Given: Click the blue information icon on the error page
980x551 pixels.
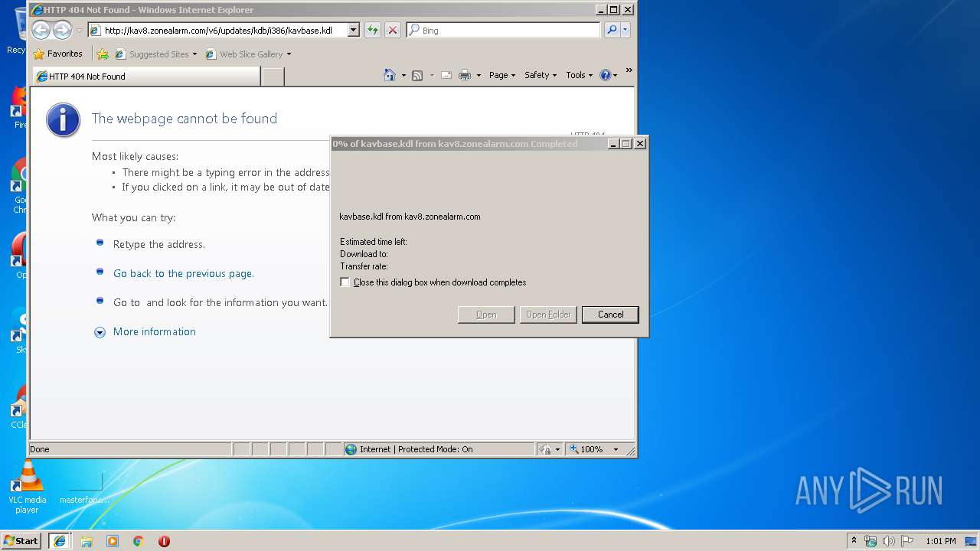Looking at the screenshot, I should (x=63, y=120).
